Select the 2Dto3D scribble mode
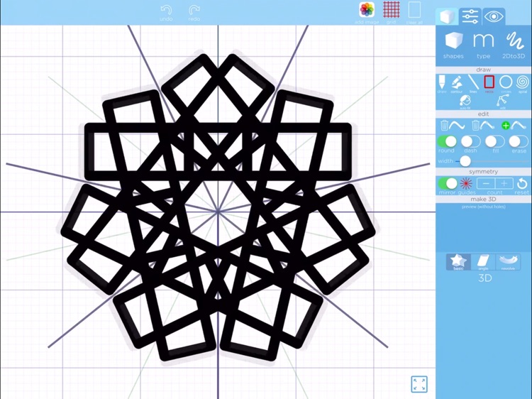 514,45
